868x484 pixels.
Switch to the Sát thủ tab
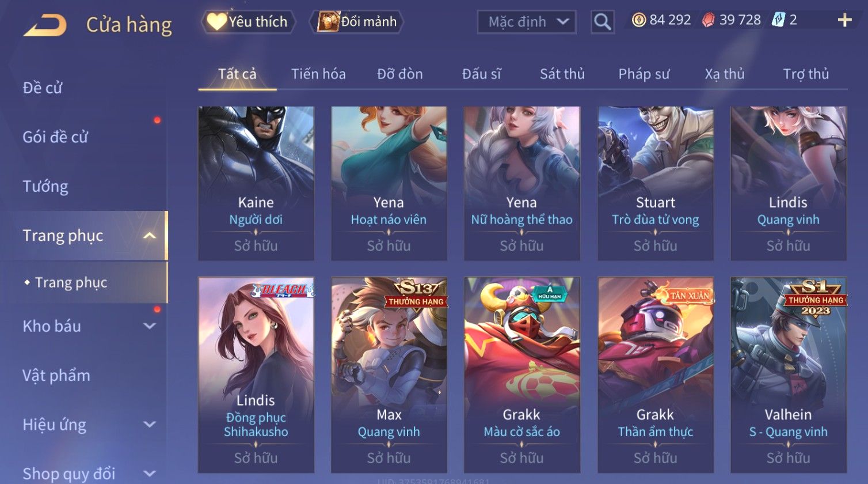562,74
